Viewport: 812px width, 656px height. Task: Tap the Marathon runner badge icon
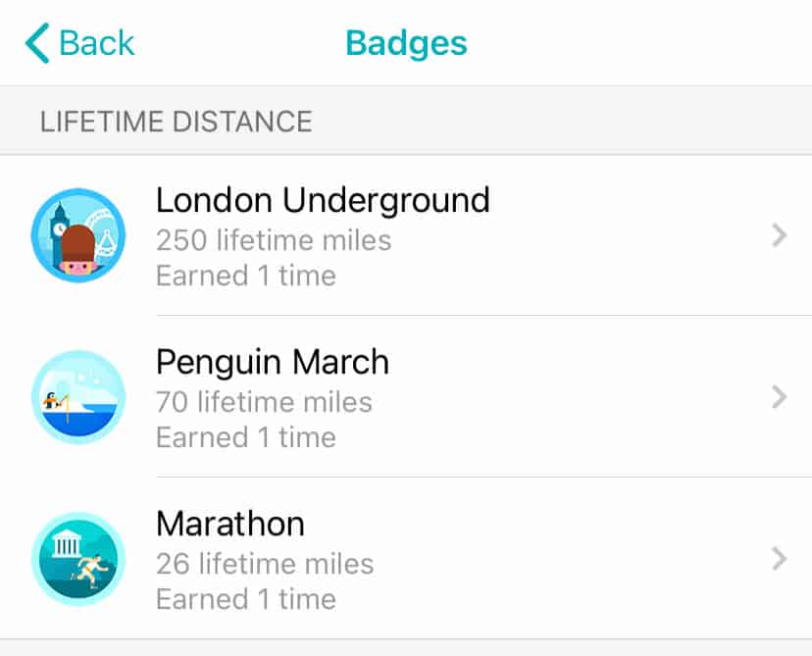[x=78, y=559]
